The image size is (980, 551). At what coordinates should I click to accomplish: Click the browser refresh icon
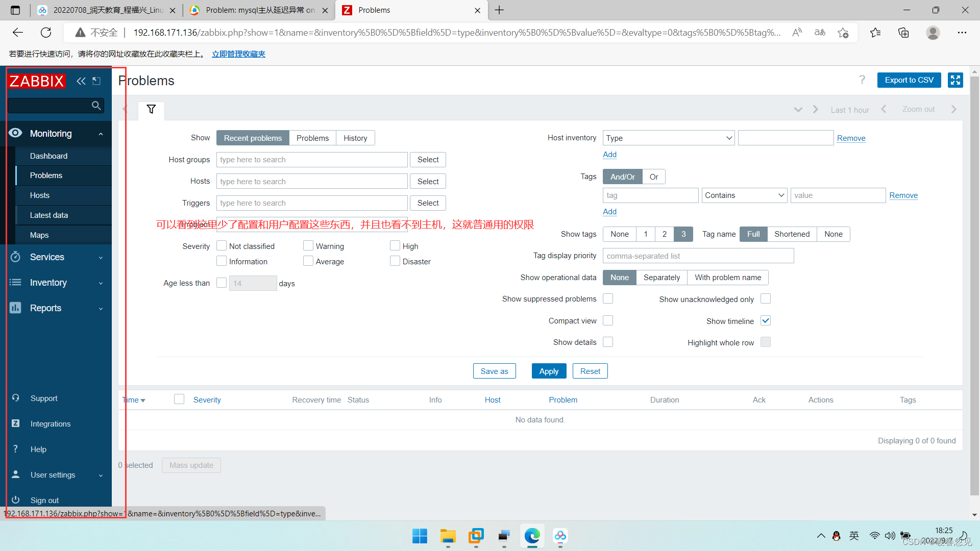click(46, 33)
